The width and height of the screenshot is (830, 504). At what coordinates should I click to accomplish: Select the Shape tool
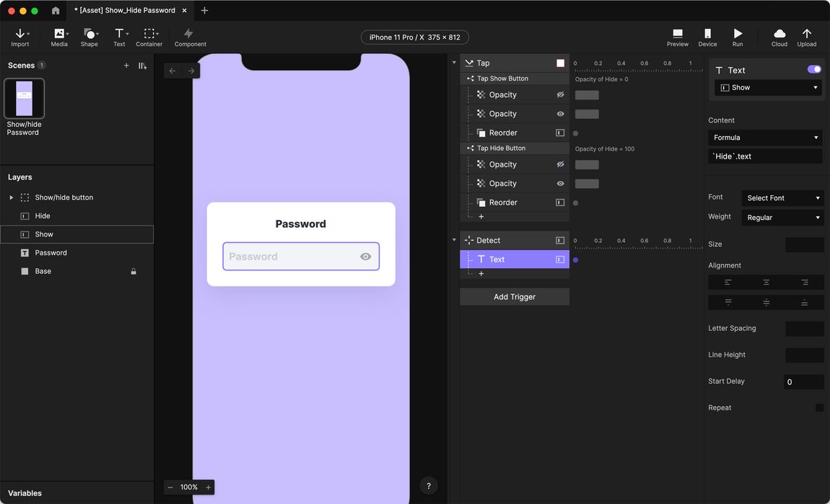89,37
